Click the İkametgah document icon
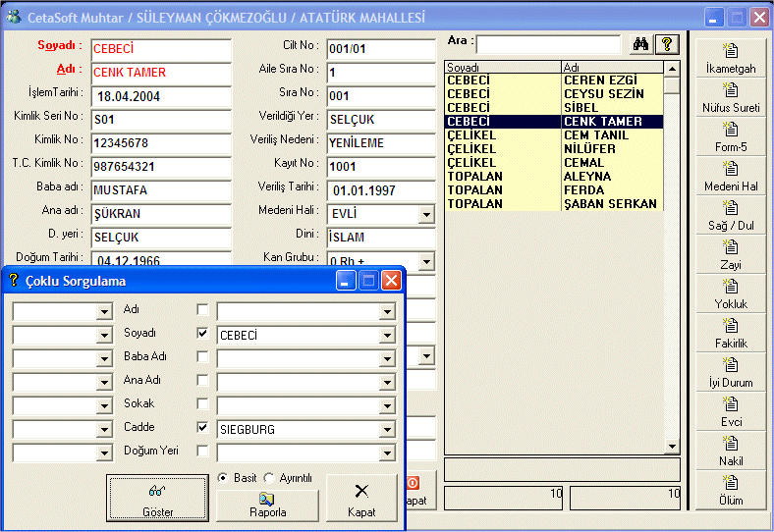Viewport: 774px width, 532px height. 730,51
